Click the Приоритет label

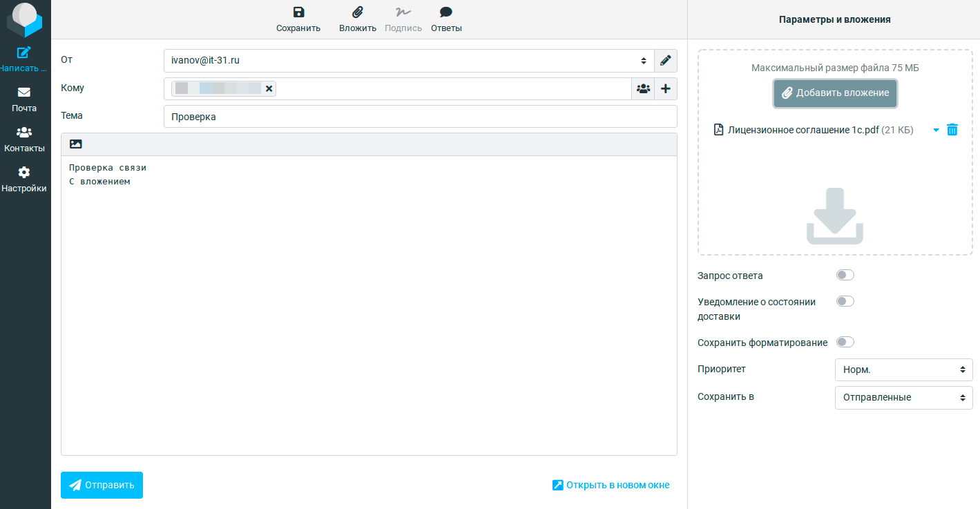coord(722,369)
